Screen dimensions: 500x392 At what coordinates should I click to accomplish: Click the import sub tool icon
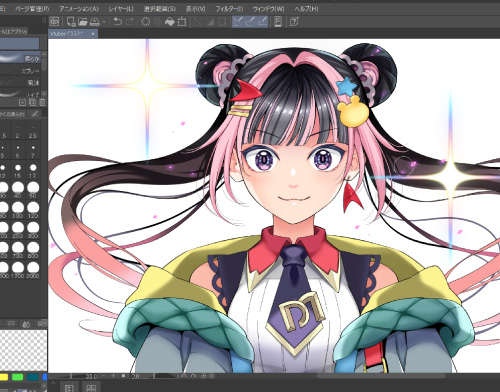click(22, 102)
